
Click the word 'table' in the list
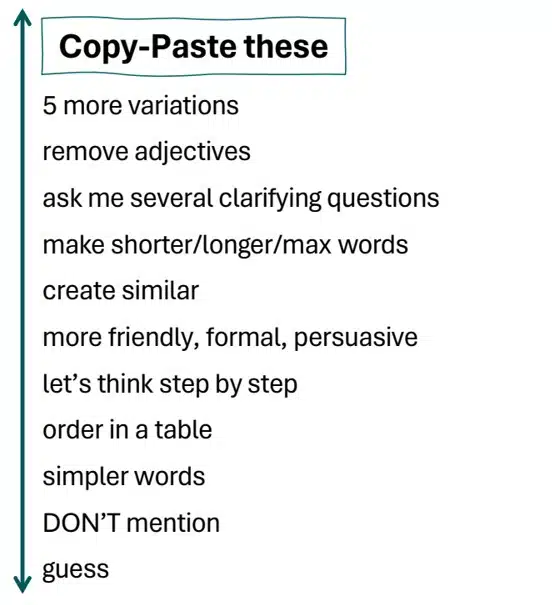(x=183, y=430)
